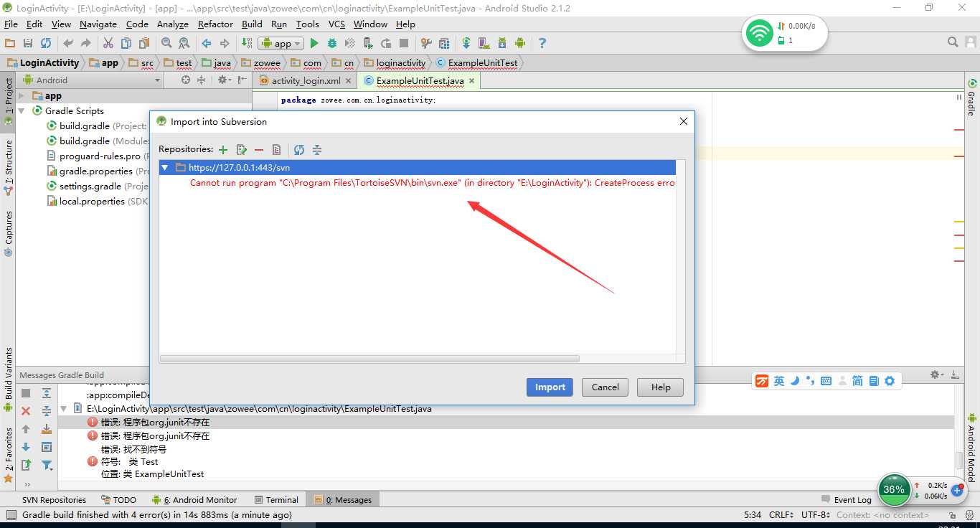Click the Find magnifier toolbar icon
The image size is (980, 528).
166,43
